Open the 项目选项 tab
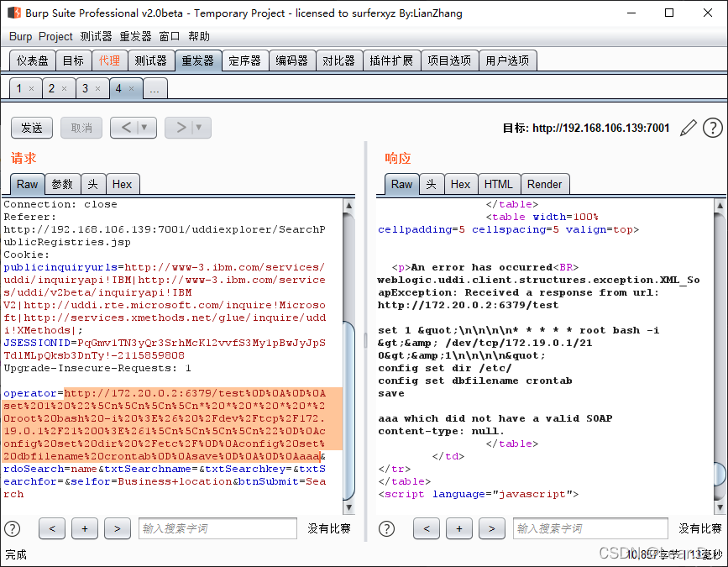This screenshot has height=567, width=728. (449, 60)
